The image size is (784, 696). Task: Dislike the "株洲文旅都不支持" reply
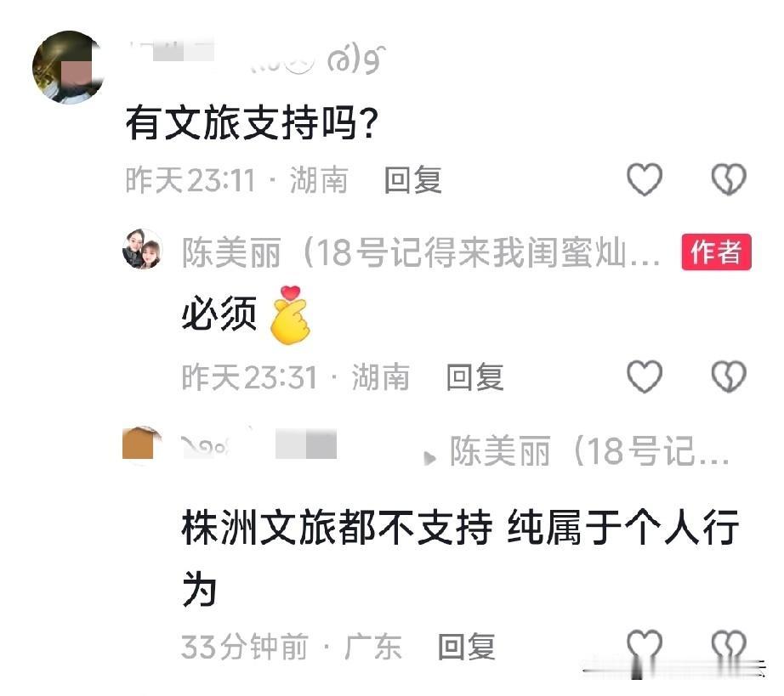[729, 647]
